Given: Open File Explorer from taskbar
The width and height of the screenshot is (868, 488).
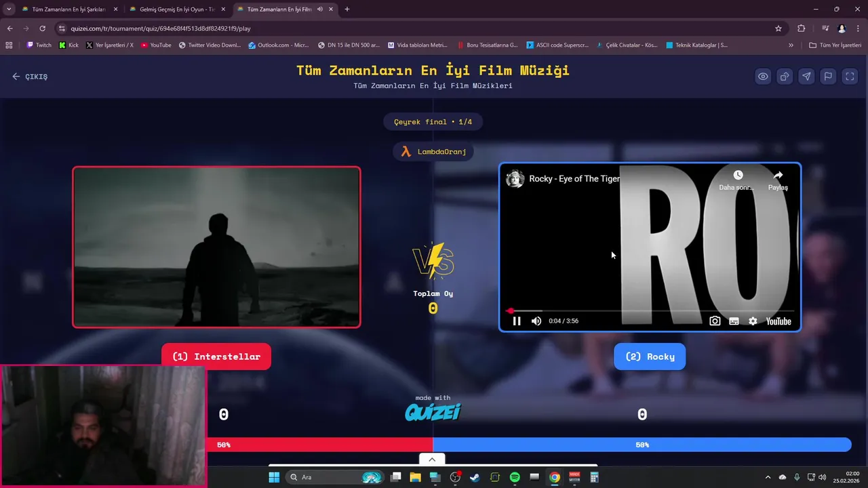Looking at the screenshot, I should coord(415,477).
